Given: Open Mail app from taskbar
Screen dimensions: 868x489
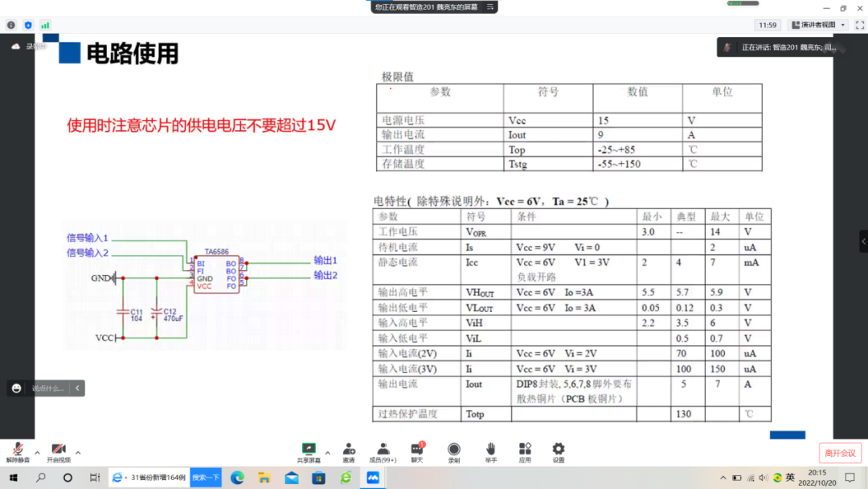Looking at the screenshot, I should tap(291, 478).
